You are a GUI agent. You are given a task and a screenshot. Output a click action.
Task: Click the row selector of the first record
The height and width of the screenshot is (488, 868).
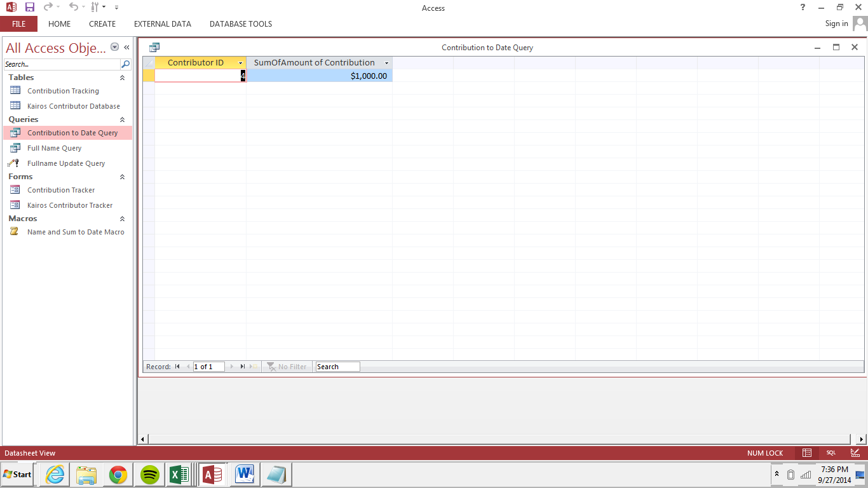coord(149,76)
